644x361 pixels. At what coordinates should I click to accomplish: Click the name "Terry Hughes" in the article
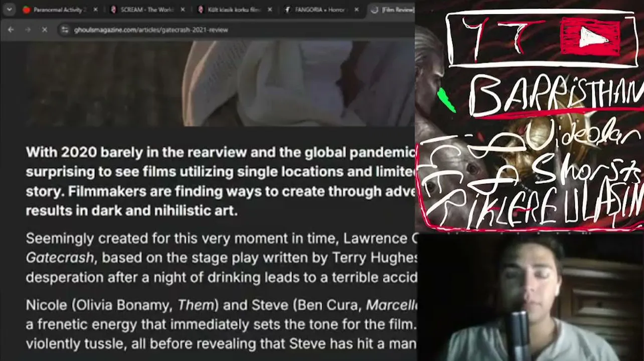tap(375, 258)
